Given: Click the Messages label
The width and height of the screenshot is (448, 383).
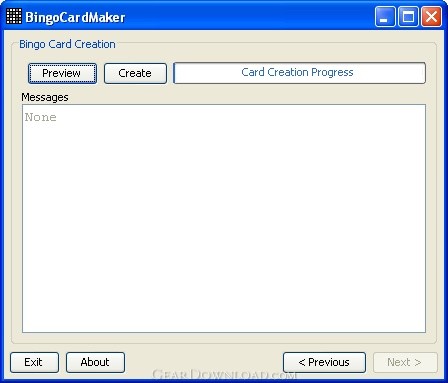Looking at the screenshot, I should click(45, 97).
